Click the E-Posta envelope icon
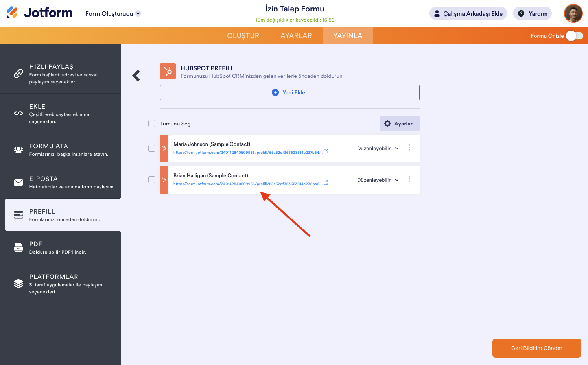The height and width of the screenshot is (365, 588). click(x=18, y=182)
